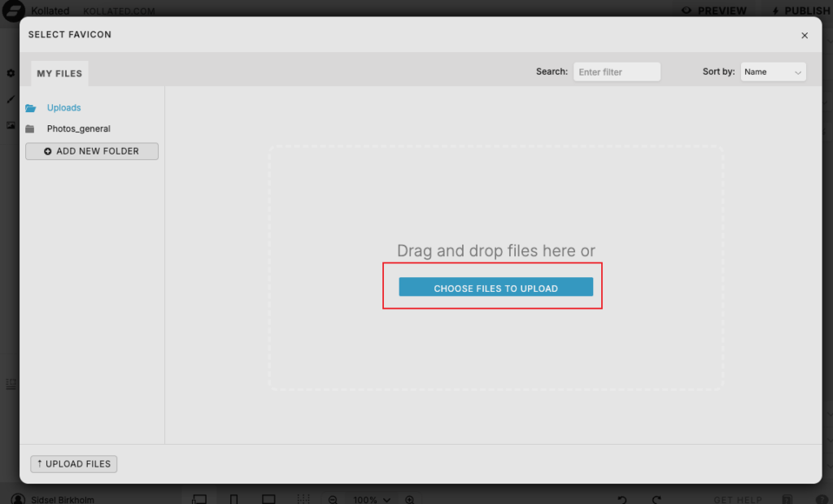Click the redo arrow icon

coord(656,499)
